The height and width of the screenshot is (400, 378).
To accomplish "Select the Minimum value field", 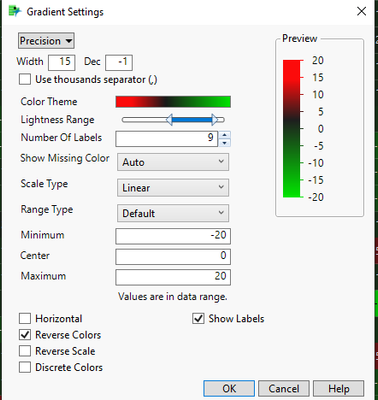I will pos(173,235).
